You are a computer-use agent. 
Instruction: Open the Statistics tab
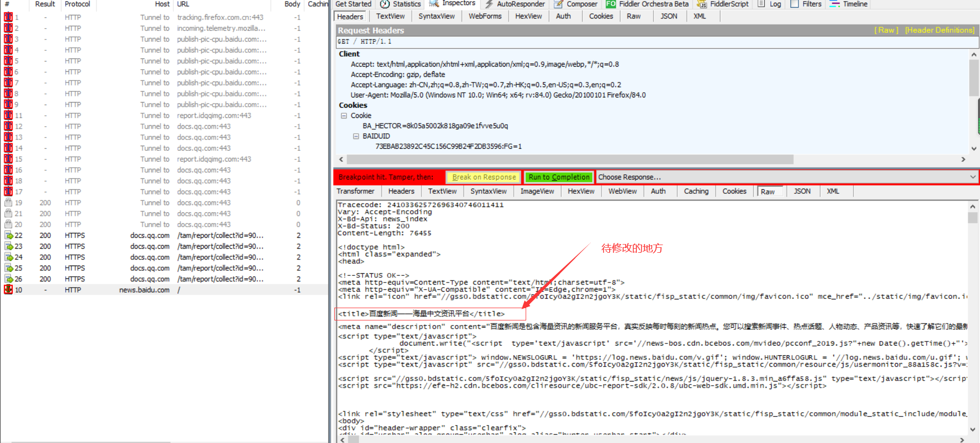coord(400,4)
